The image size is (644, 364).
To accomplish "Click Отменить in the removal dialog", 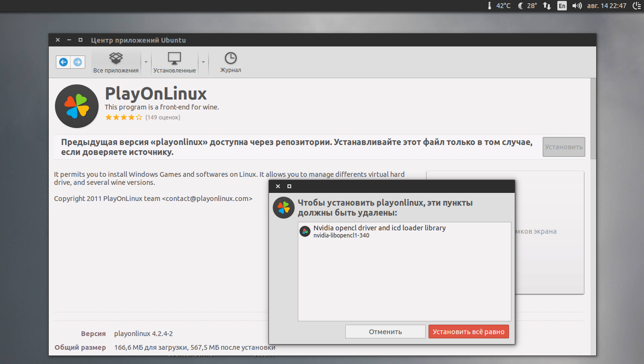I will click(385, 332).
